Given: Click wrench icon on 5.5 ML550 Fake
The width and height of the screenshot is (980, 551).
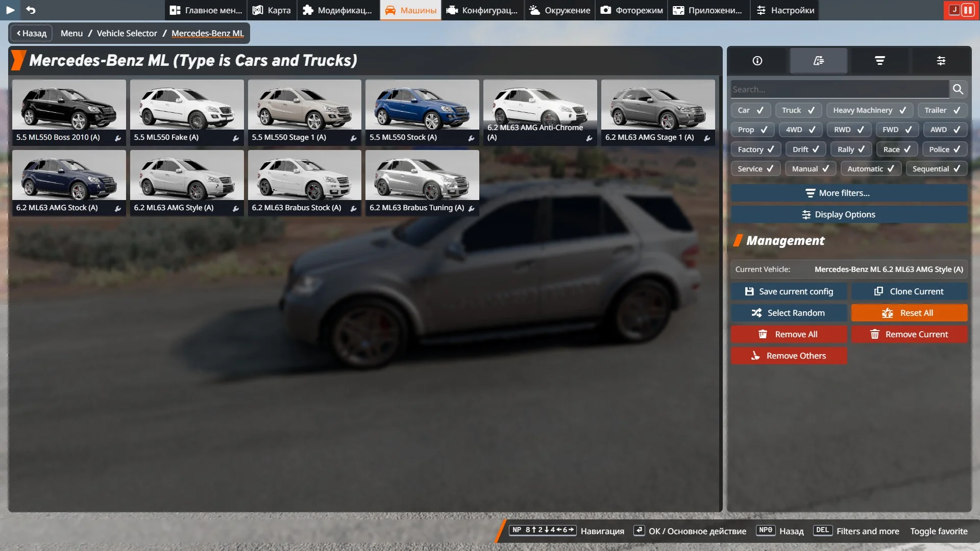Looking at the screenshot, I should click(x=236, y=138).
